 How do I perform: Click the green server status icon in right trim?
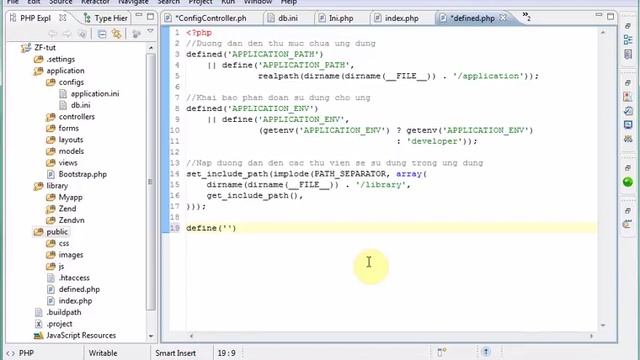pos(628,182)
